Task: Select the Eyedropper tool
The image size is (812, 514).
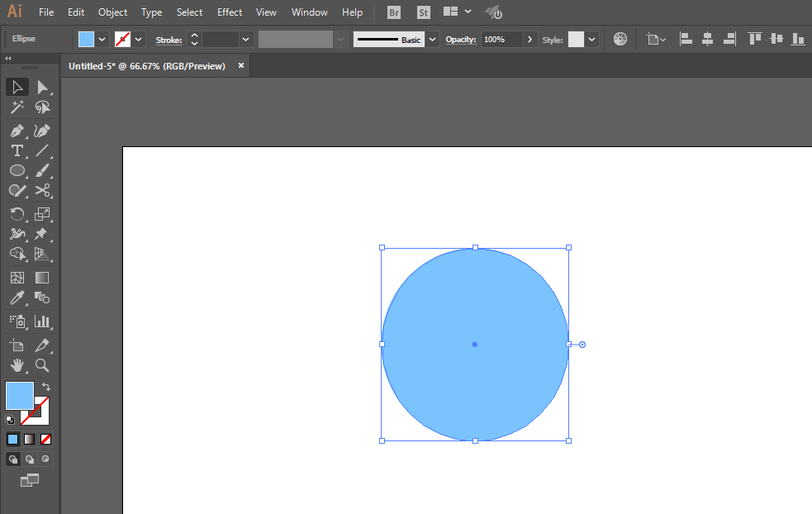Action: [17, 298]
